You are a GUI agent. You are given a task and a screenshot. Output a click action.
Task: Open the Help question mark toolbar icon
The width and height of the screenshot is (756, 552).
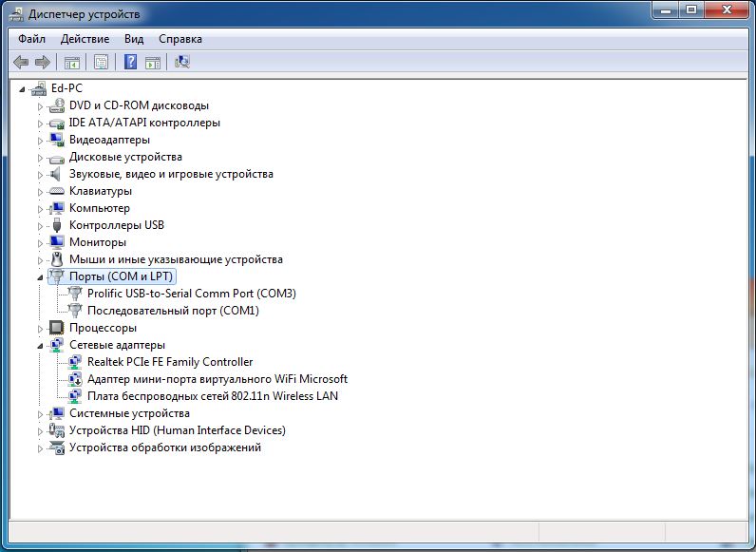tap(130, 62)
